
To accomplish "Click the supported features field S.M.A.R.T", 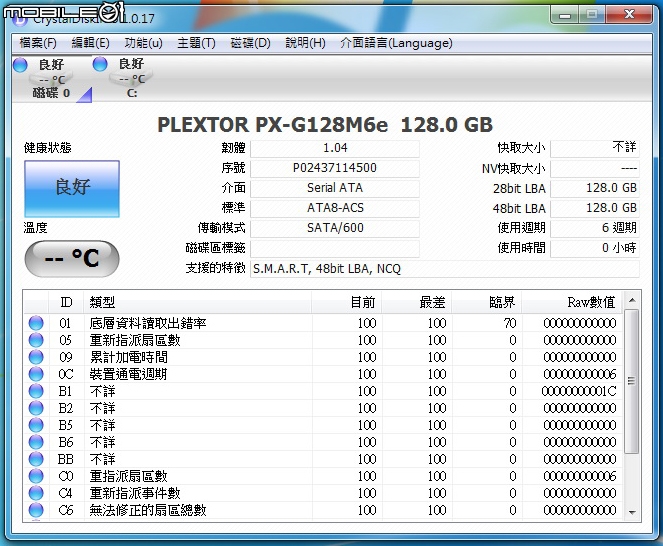I will pos(445,269).
